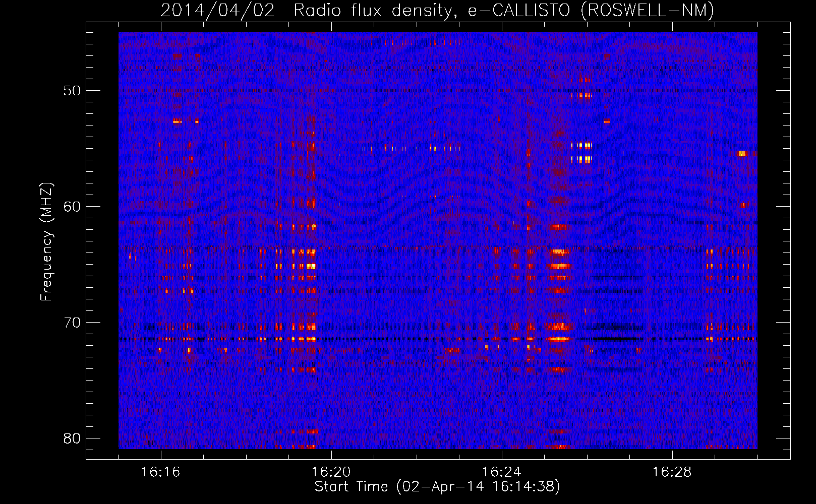Click the 70 frequency tick label
The image size is (816, 504).
[x=72, y=323]
